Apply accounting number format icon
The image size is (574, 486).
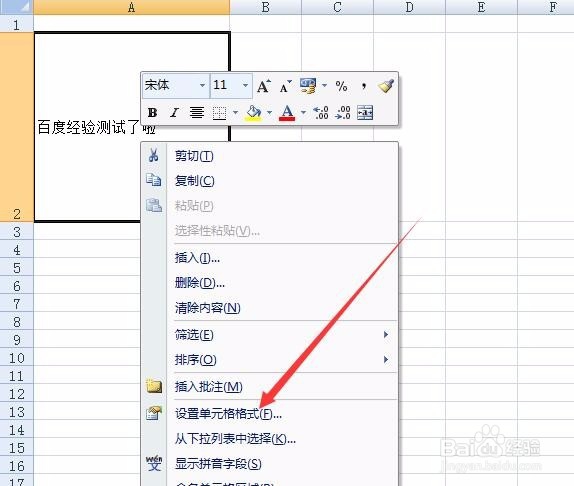click(308, 86)
